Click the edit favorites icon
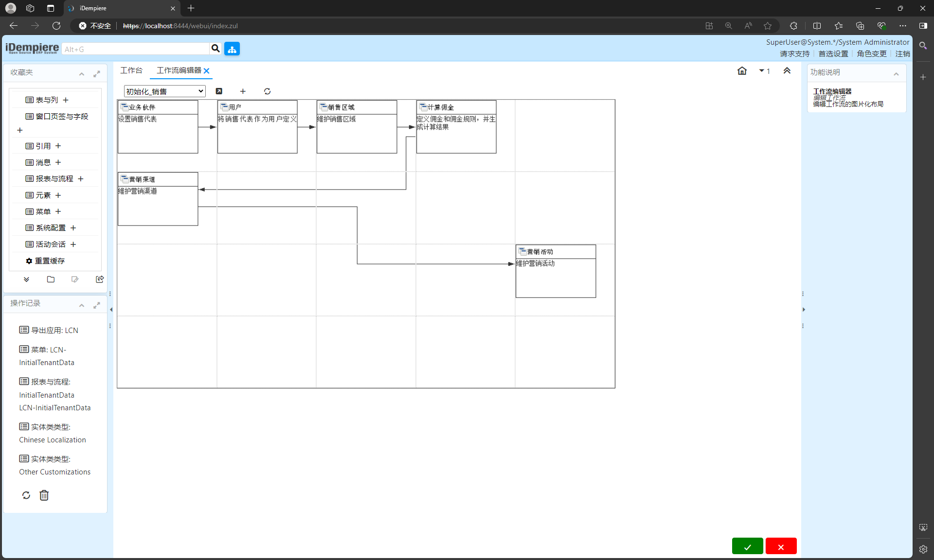The height and width of the screenshot is (560, 934). [75, 280]
